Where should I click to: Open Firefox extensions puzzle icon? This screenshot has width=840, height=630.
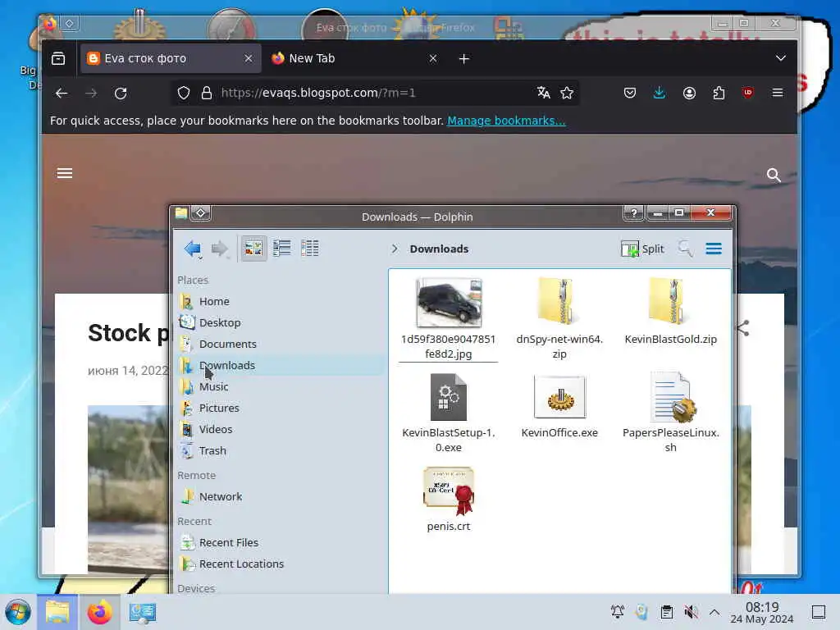[719, 94]
